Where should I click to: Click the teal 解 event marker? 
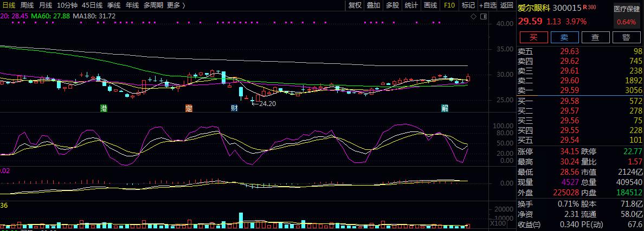[x=445, y=108]
